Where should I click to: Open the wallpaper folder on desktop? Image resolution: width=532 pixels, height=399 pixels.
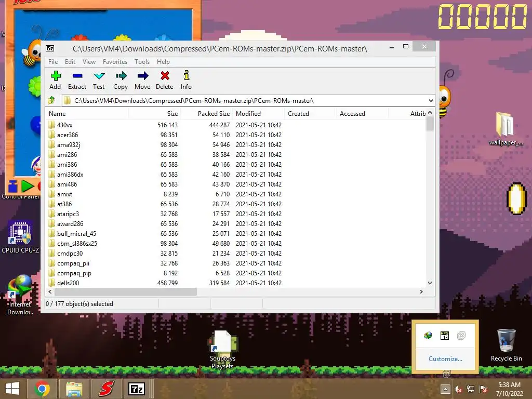point(506,129)
